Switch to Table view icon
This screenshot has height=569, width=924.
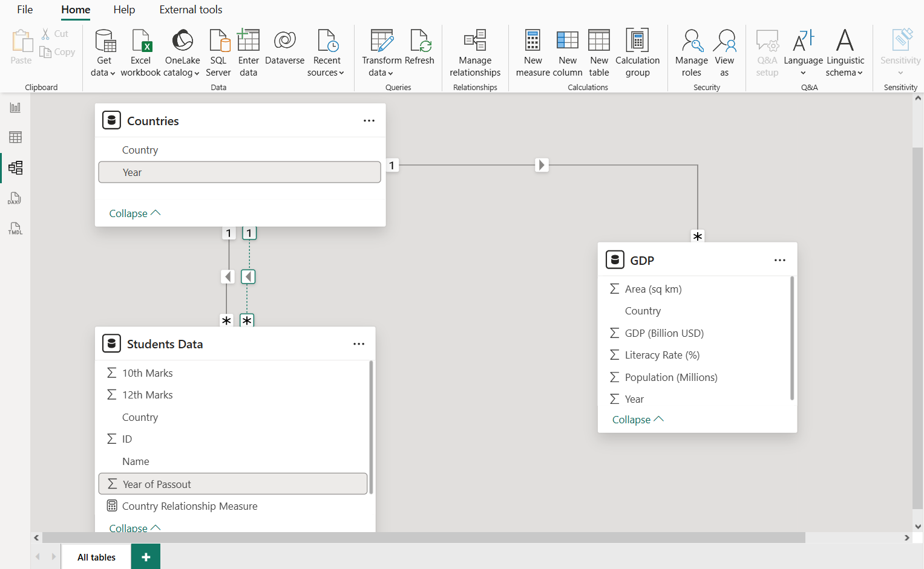click(15, 137)
